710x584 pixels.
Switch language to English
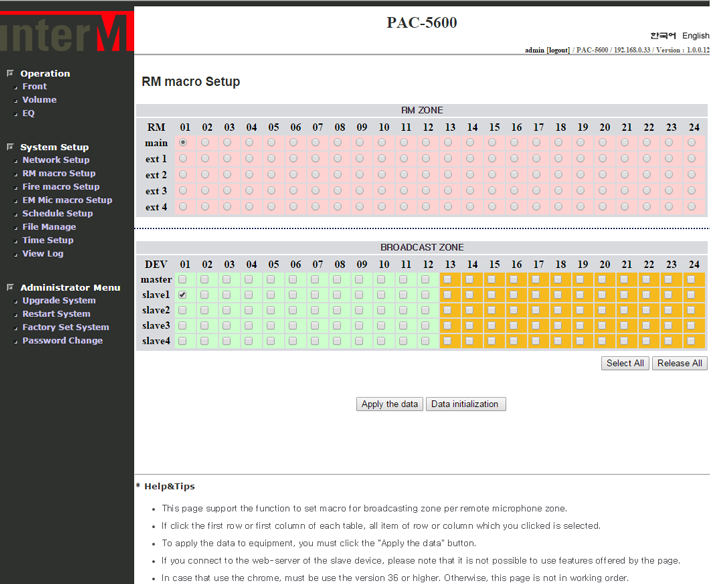(696, 35)
